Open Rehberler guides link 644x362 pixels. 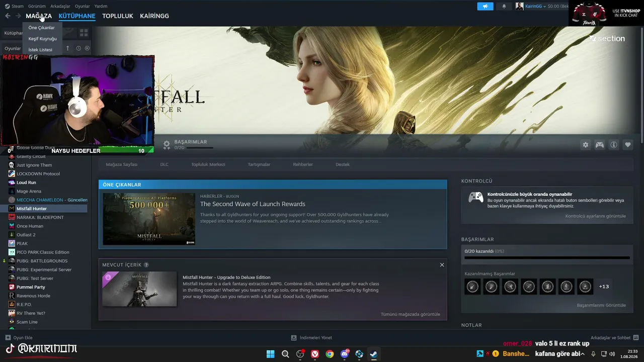click(x=303, y=164)
